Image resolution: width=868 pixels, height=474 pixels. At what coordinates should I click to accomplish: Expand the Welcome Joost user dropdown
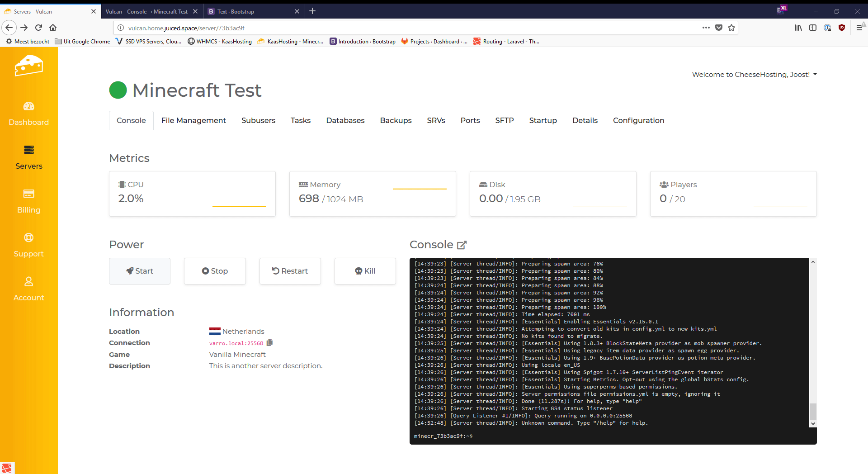tap(754, 75)
